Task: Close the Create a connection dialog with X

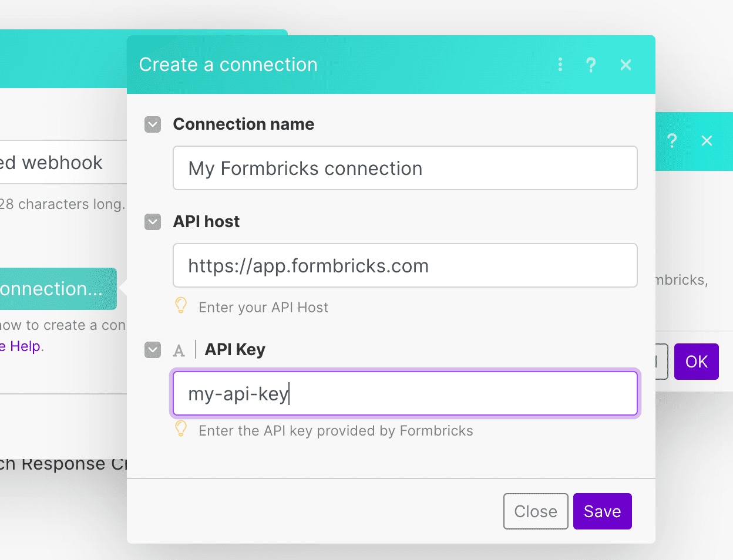Action: click(626, 65)
